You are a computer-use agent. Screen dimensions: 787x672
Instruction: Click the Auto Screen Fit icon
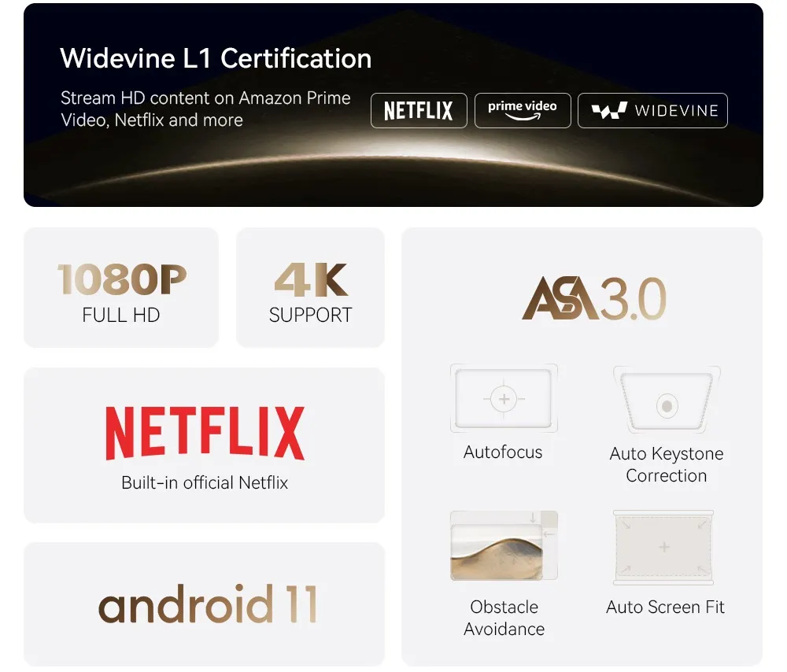(663, 548)
